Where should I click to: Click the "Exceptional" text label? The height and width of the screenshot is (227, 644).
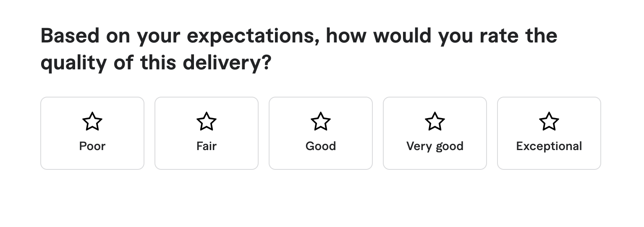coord(549,146)
